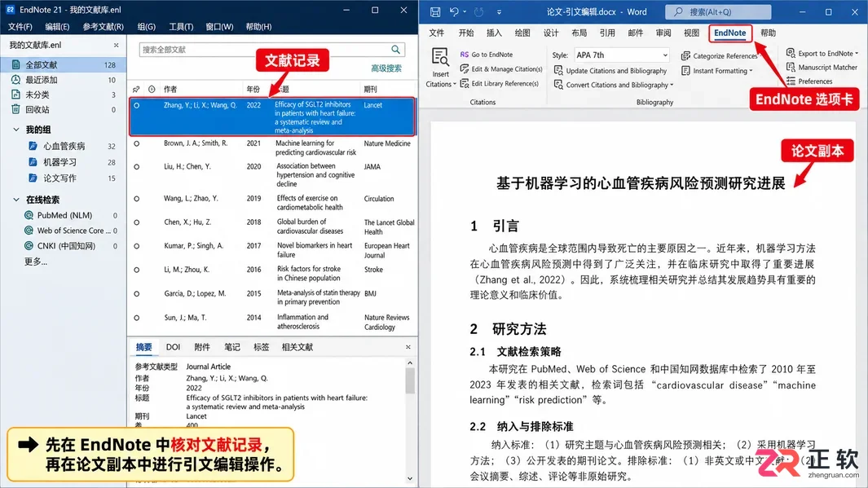Click Manuscript Matcher
868x488 pixels.
pos(822,68)
